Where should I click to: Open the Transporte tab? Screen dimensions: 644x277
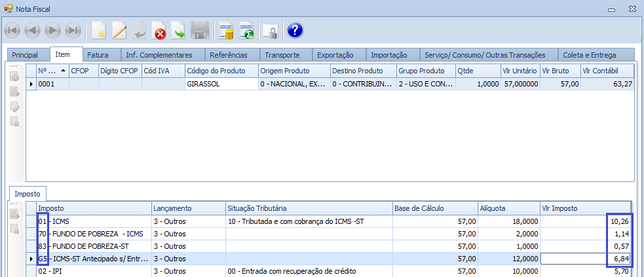pyautogui.click(x=282, y=55)
